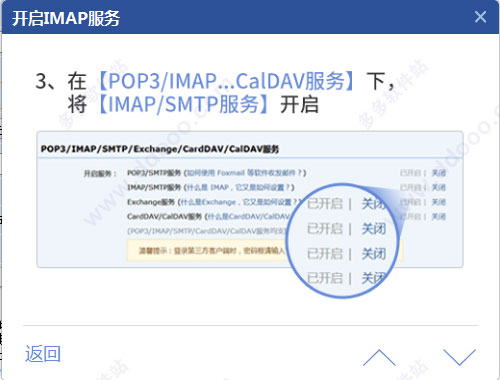Click the 返回 link
This screenshot has height=380, width=500.
[43, 354]
